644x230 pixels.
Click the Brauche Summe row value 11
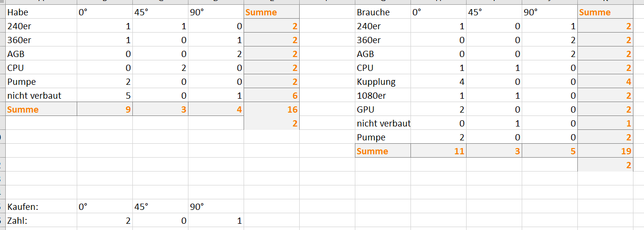[x=438, y=151]
